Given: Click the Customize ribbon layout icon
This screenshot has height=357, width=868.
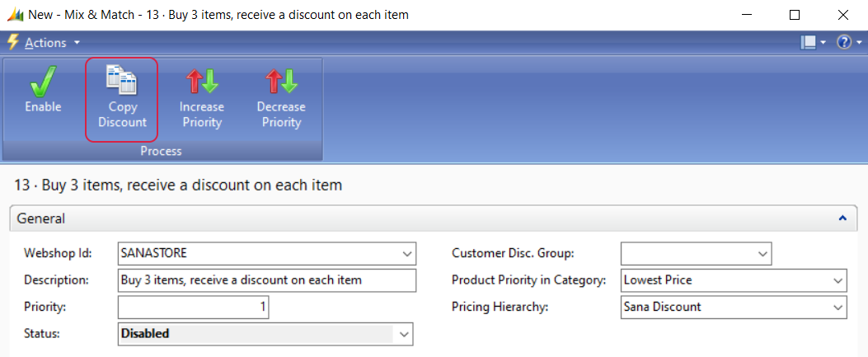Looking at the screenshot, I should pyautogui.click(x=808, y=43).
